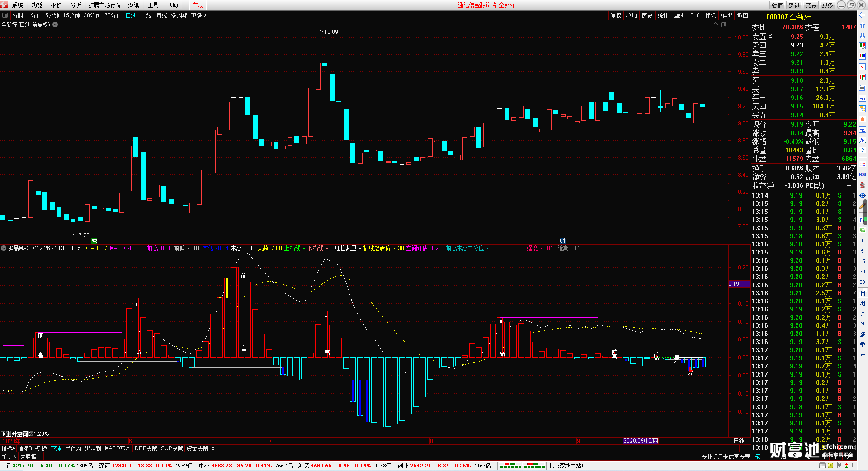Click the down arrow in the right sidebar
The width and height of the screenshot is (868, 471).
click(863, 36)
